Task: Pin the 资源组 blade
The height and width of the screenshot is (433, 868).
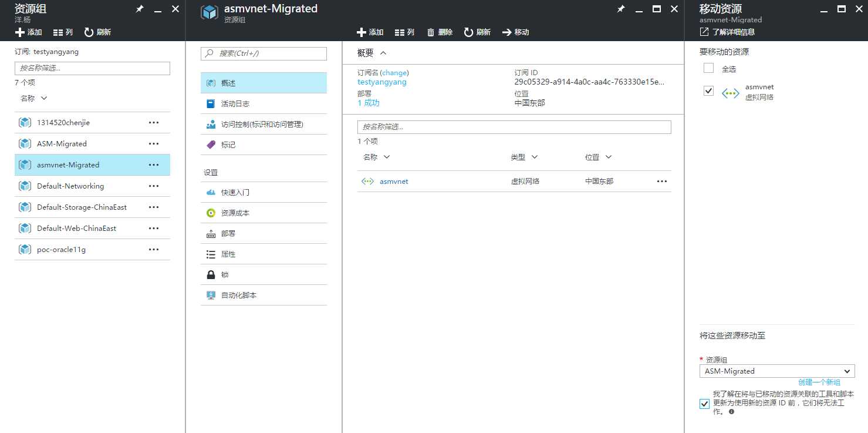Action: tap(140, 9)
